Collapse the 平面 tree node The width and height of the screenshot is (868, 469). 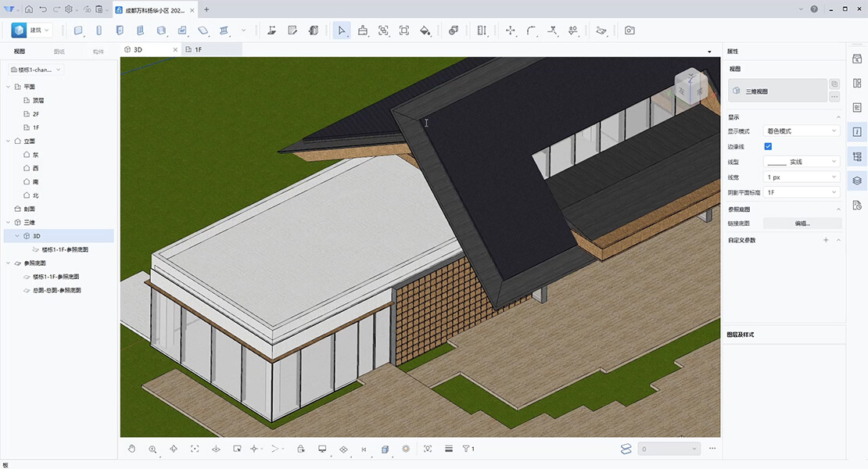click(8, 87)
